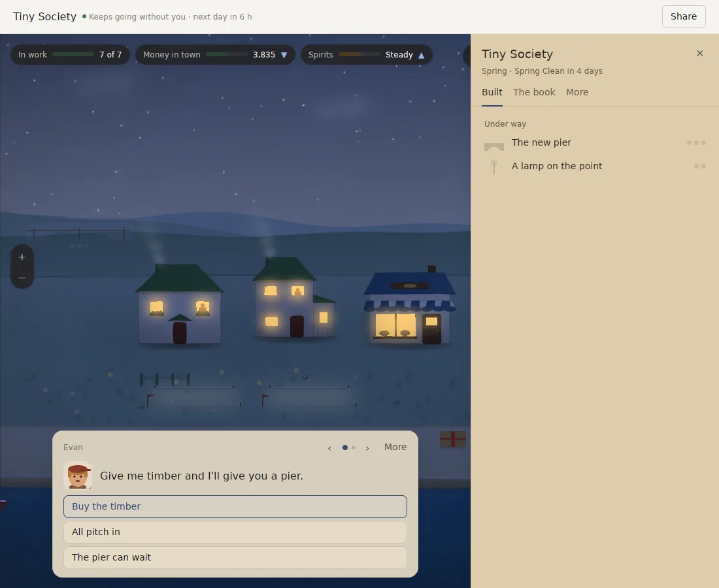
Task: Click the Tiny Society title in header
Action: click(x=44, y=16)
